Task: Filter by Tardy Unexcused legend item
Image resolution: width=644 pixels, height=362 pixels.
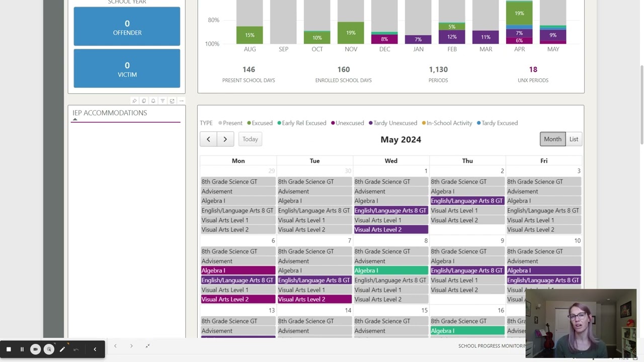Action: [393, 123]
